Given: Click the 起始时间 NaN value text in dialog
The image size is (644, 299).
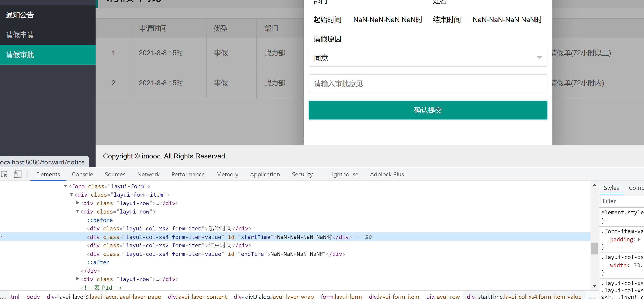Looking at the screenshot, I should (388, 19).
